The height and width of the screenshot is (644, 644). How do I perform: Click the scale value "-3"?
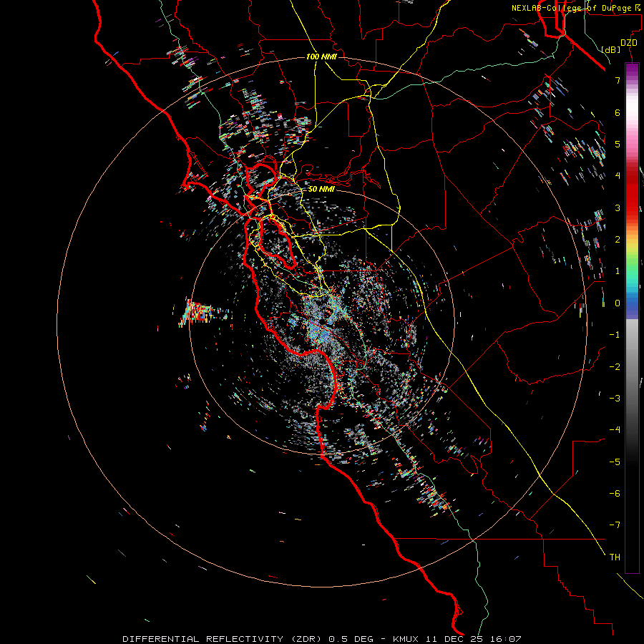pos(615,399)
